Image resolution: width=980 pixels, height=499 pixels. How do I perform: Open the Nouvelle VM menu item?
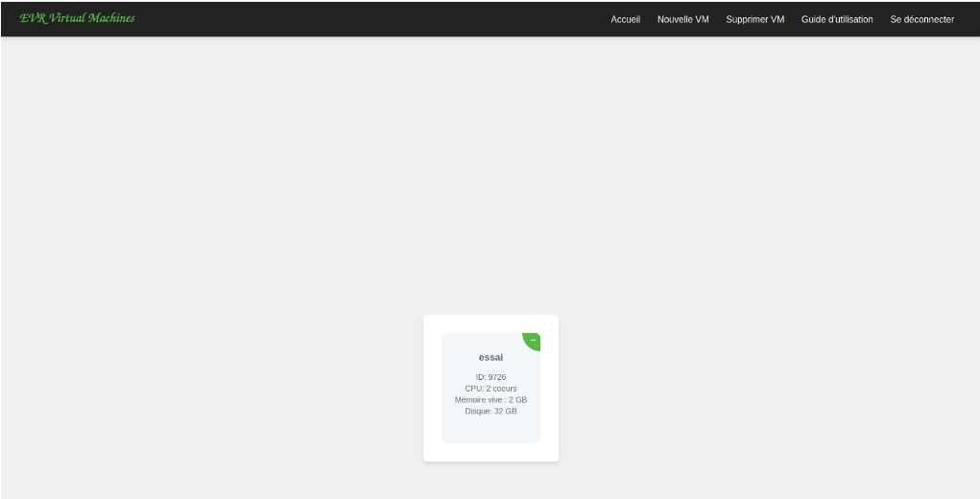[682, 19]
